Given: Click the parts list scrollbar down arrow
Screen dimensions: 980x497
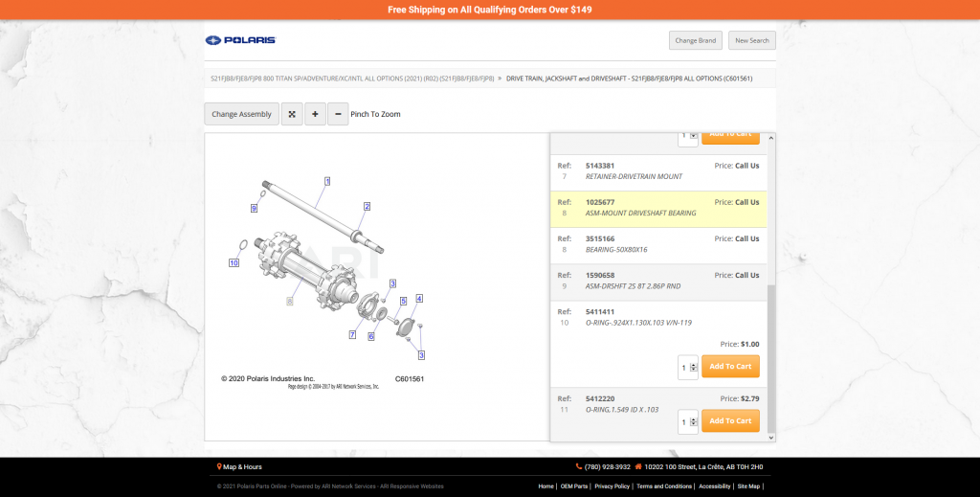Looking at the screenshot, I should tap(772, 437).
